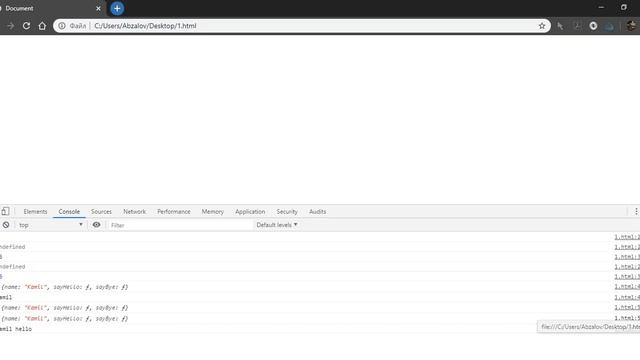Open DevTools three-dot menu

tap(636, 211)
